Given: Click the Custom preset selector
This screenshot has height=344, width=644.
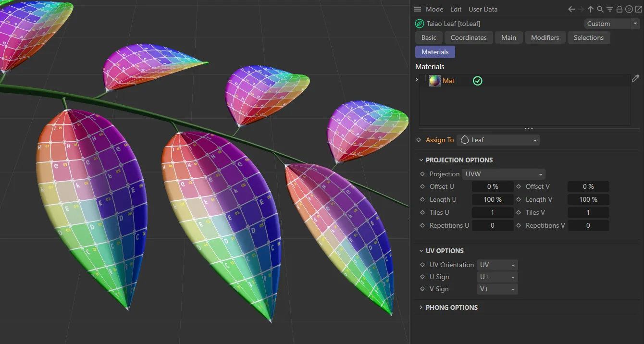Looking at the screenshot, I should [x=608, y=23].
